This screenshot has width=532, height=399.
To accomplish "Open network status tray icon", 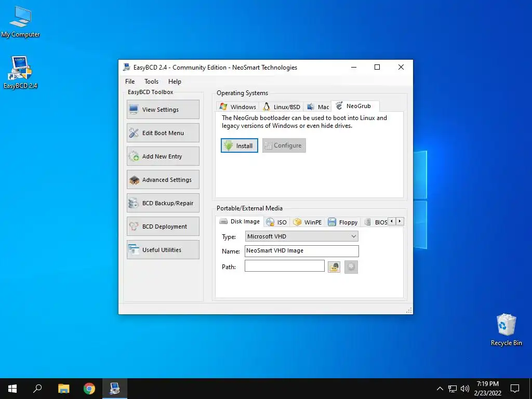I will click(453, 389).
